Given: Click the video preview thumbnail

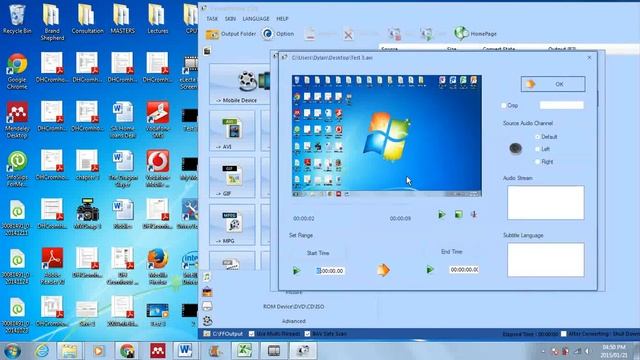Looking at the screenshot, I should 387,136.
